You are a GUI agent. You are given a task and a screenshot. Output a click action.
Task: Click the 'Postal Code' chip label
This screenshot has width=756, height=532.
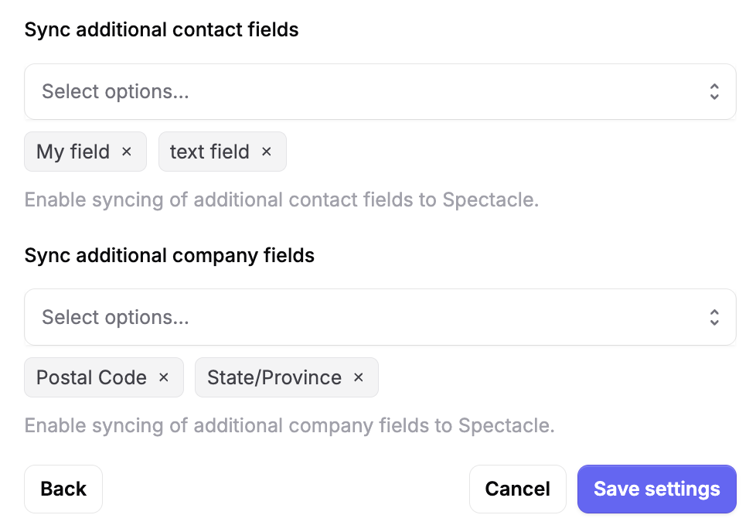(x=91, y=377)
